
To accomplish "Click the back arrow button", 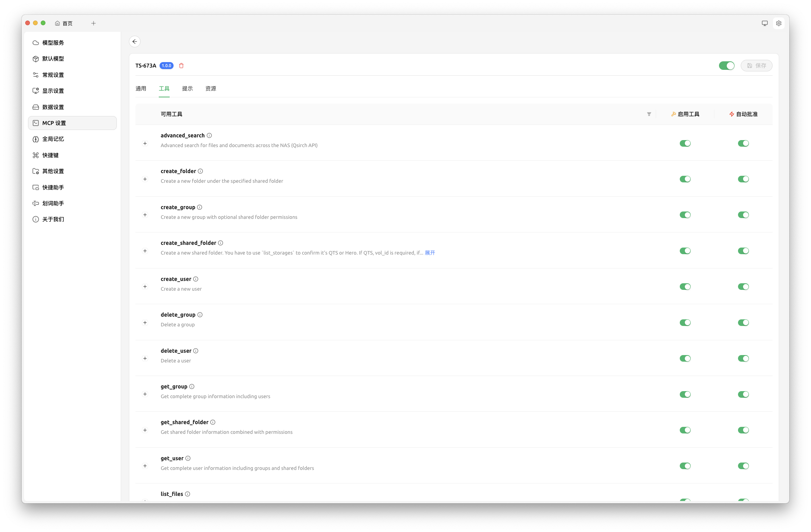I will pos(135,42).
